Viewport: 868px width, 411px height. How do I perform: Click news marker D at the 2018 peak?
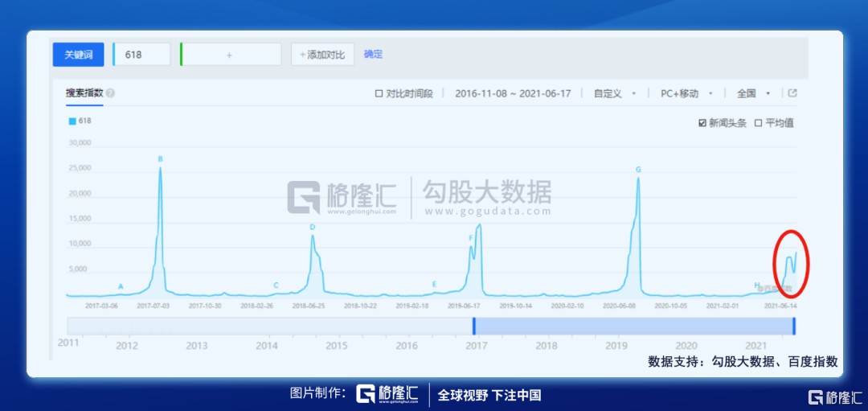pos(312,227)
